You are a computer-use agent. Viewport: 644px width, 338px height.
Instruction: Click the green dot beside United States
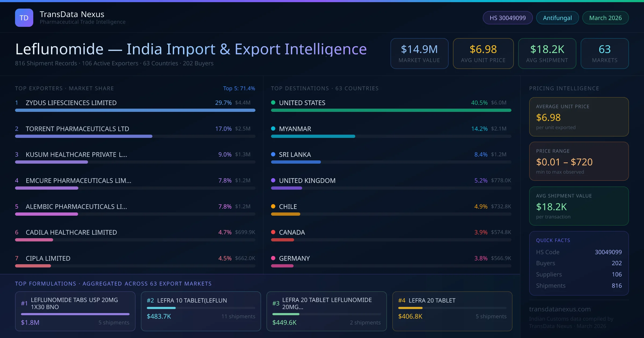pyautogui.click(x=273, y=102)
